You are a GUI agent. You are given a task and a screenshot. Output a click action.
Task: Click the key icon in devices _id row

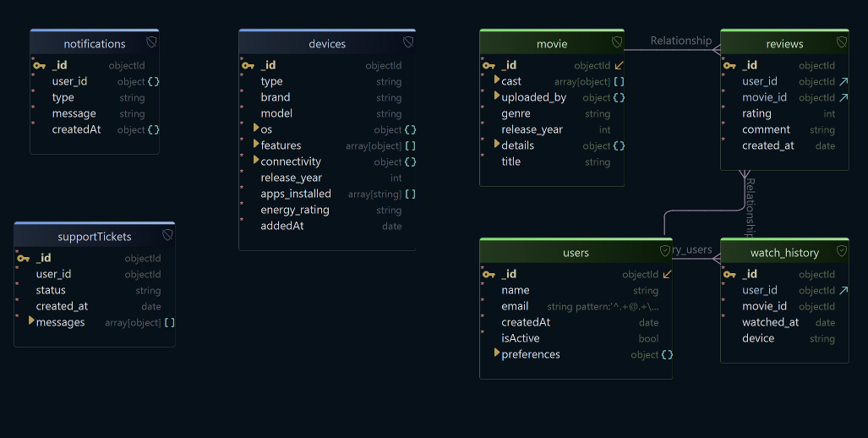(x=248, y=65)
